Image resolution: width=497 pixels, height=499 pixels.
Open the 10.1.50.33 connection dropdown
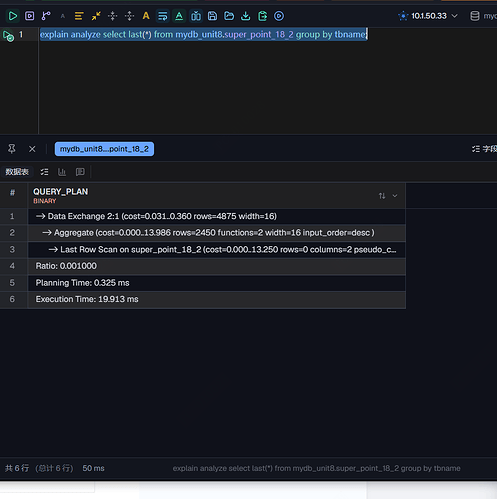428,16
